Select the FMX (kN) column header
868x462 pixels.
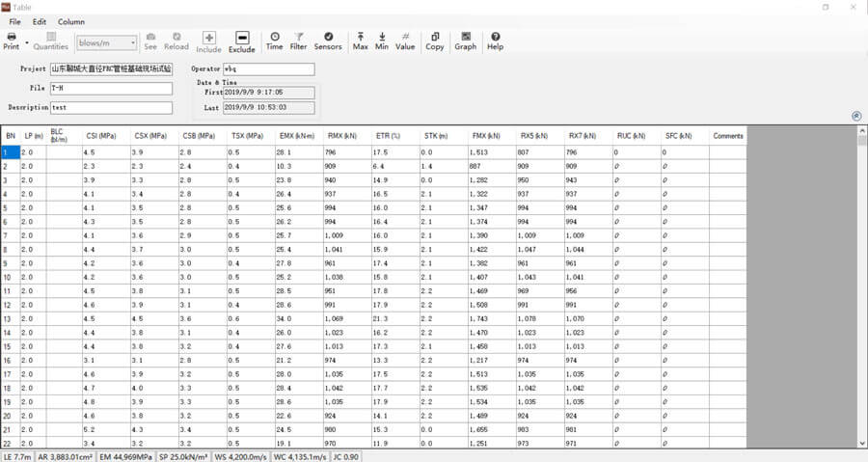click(492, 136)
